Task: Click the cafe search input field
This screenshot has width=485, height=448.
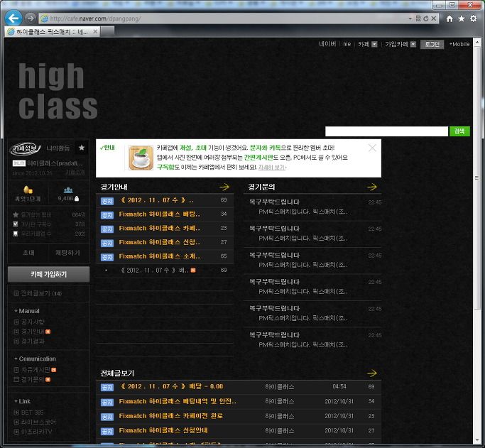Action: coord(386,131)
